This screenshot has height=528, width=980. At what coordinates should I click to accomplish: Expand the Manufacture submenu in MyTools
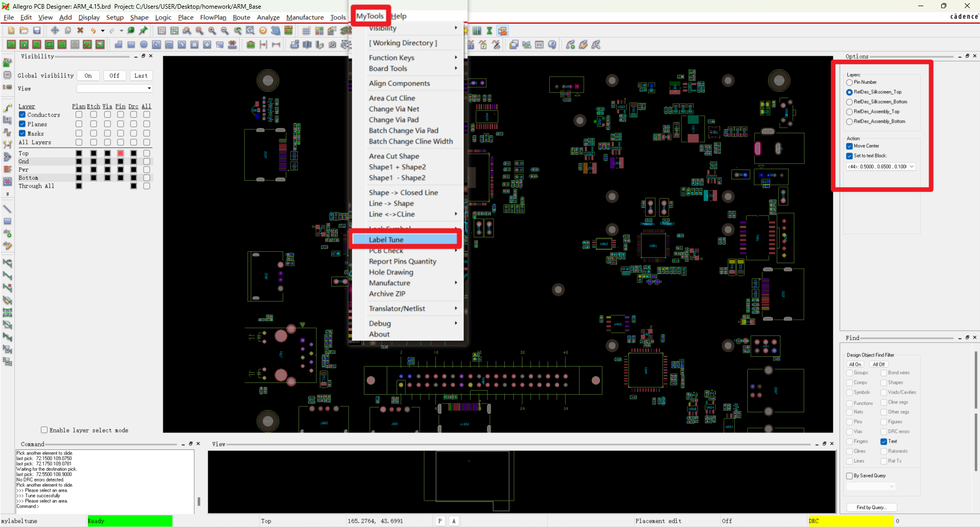pyautogui.click(x=412, y=283)
